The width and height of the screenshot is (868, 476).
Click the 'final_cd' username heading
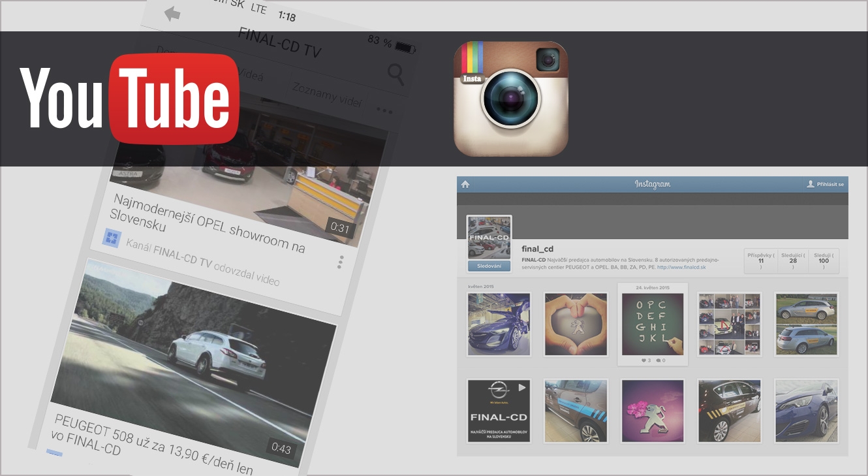pos(538,249)
